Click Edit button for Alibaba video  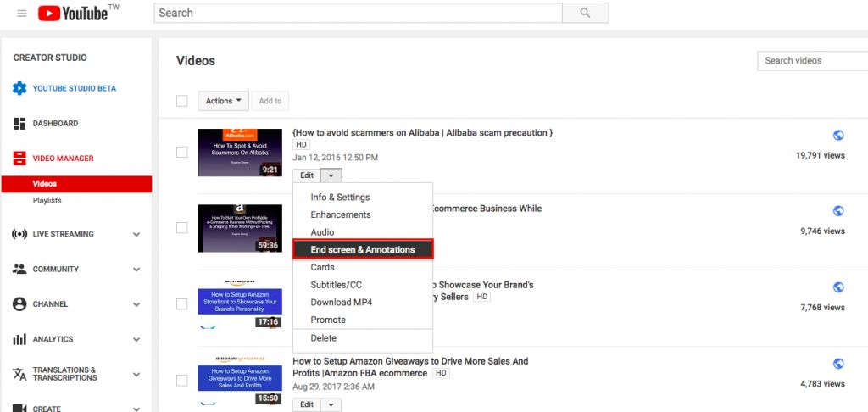307,175
